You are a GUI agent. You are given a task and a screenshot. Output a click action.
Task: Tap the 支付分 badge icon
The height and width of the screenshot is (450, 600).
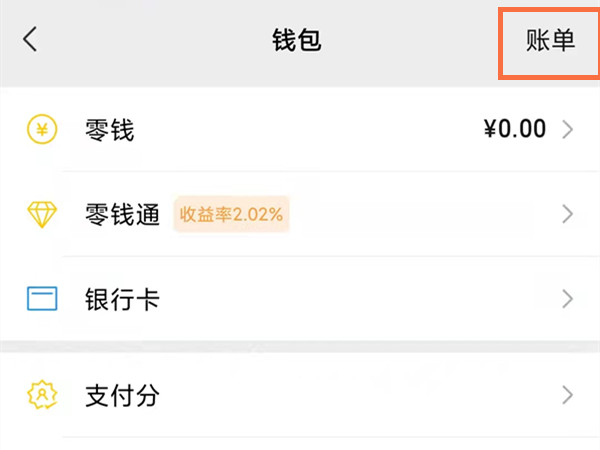pyautogui.click(x=42, y=395)
